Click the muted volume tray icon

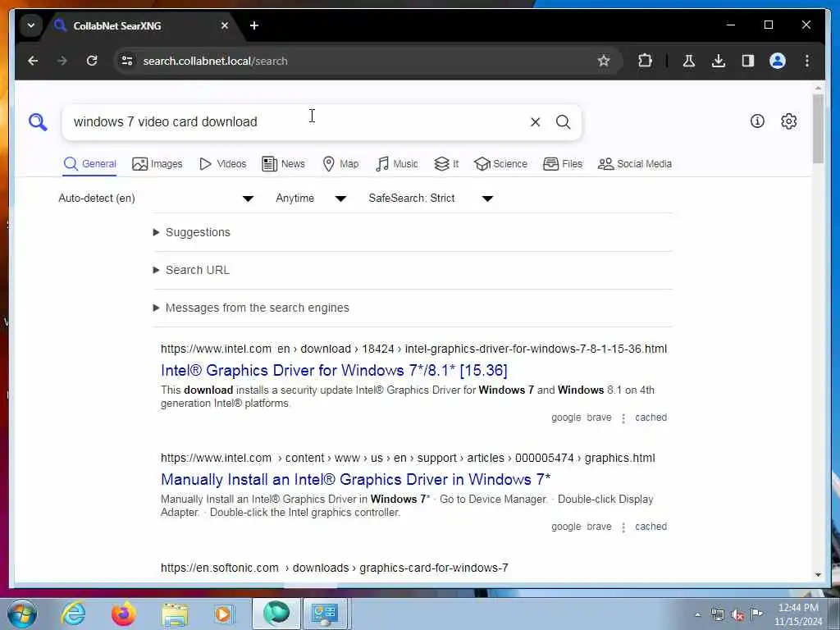[737, 615]
